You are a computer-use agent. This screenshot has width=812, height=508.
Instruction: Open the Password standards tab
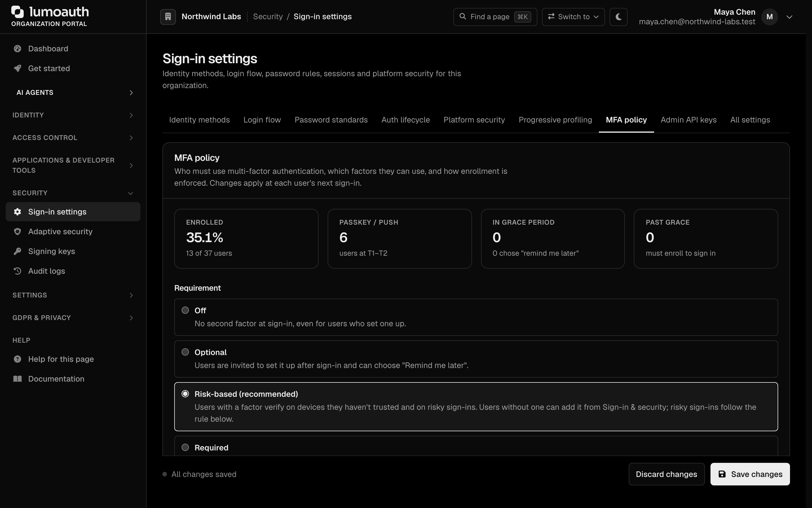coord(331,120)
